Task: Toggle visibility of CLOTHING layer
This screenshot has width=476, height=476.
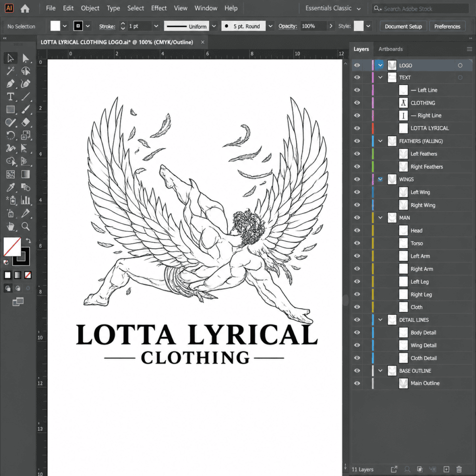Action: tap(357, 103)
